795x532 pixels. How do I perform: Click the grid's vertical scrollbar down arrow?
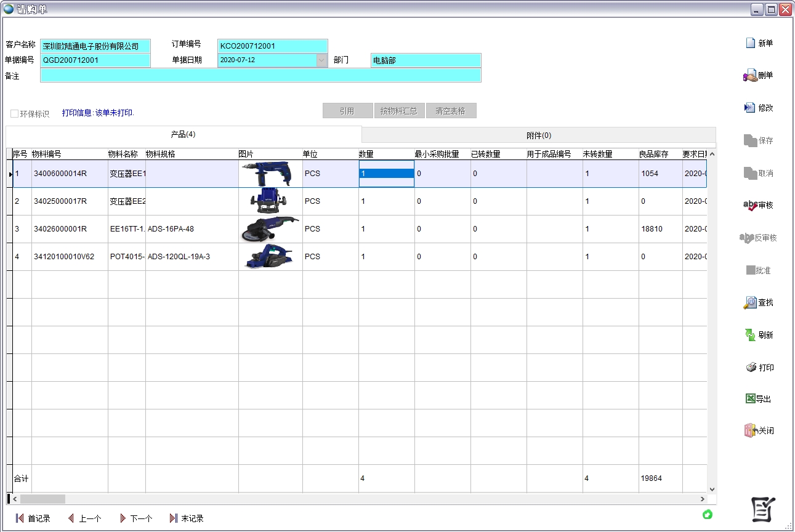coord(712,490)
